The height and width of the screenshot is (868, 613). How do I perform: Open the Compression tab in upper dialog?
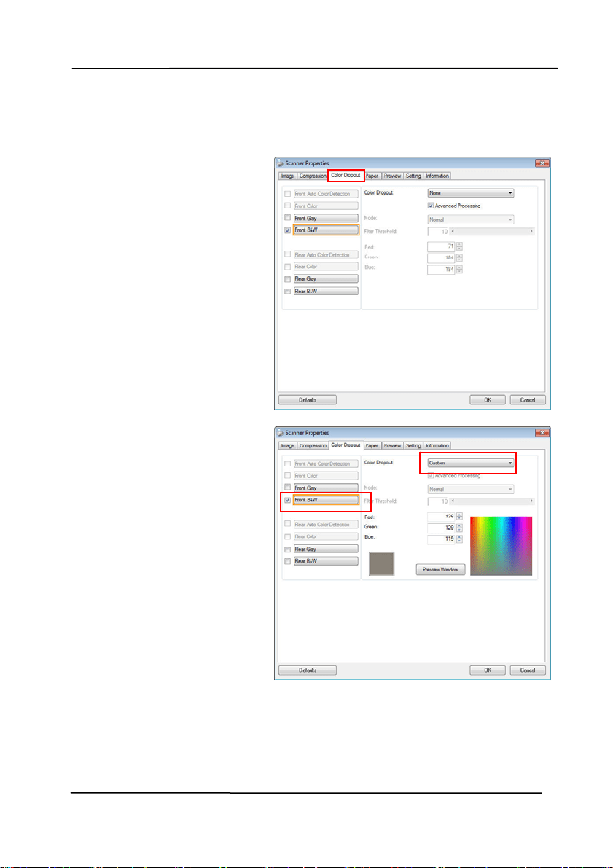[312, 176]
